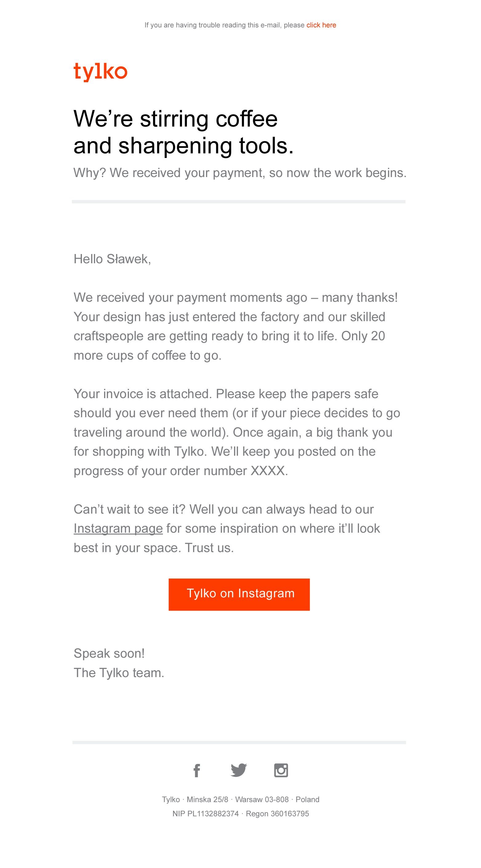Click the "having trouble reading this e-mail" text
Screen dimensions: 481x868
click(224, 25)
